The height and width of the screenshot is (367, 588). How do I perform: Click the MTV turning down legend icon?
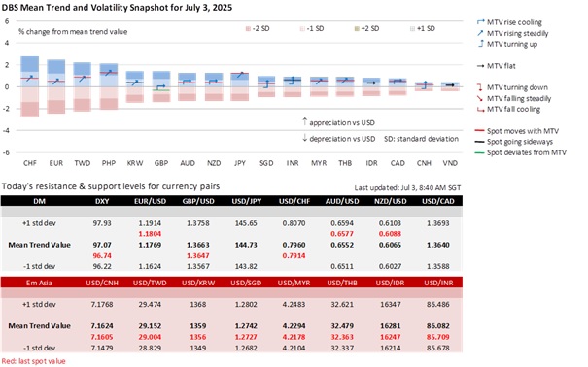pos(479,87)
